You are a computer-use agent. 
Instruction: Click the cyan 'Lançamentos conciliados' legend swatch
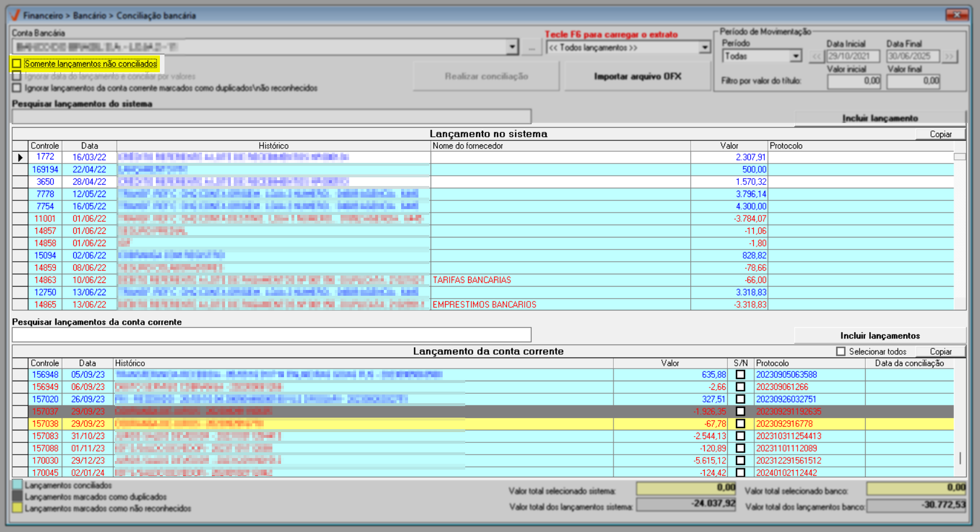pyautogui.click(x=17, y=485)
